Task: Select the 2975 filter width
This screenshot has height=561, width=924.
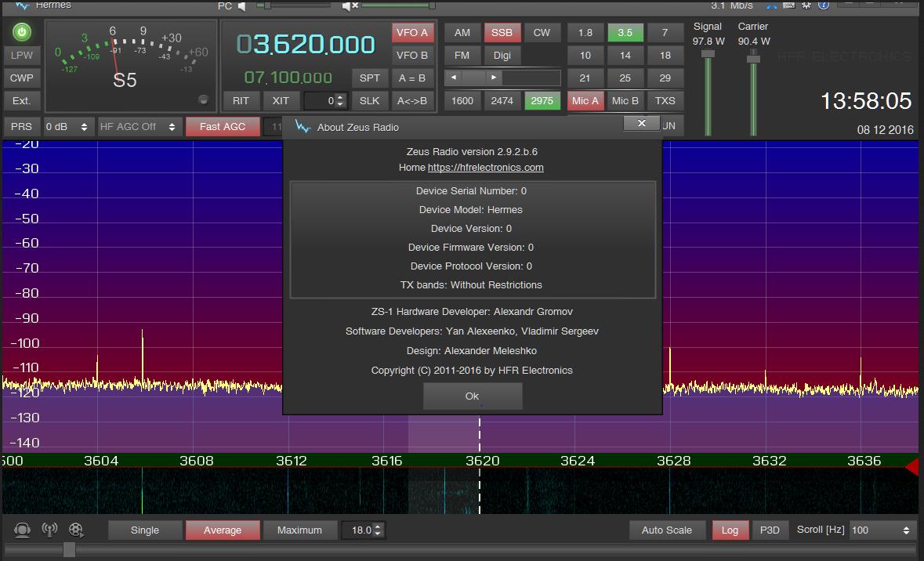Action: coord(542,101)
